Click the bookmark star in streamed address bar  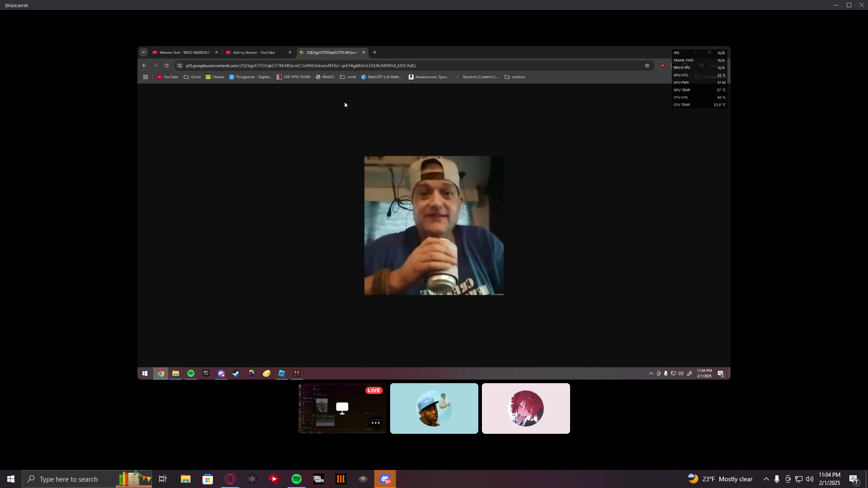[647, 66]
